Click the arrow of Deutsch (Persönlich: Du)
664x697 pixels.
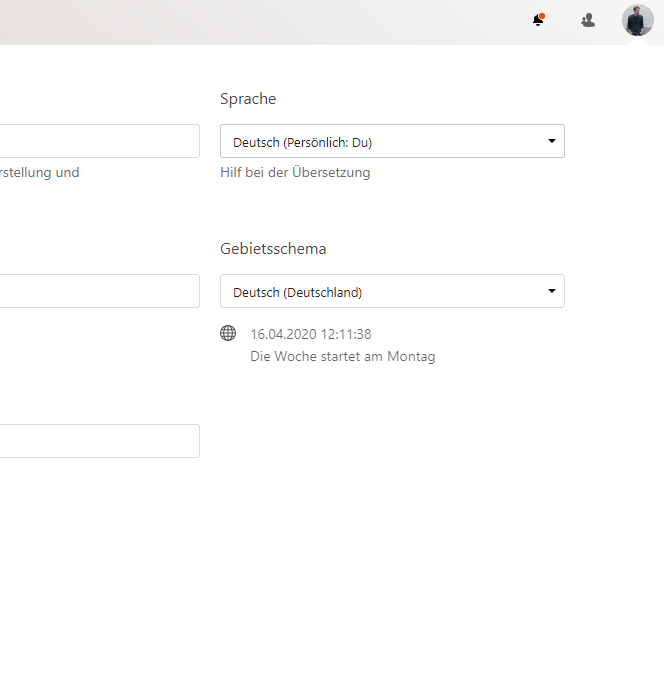552,141
